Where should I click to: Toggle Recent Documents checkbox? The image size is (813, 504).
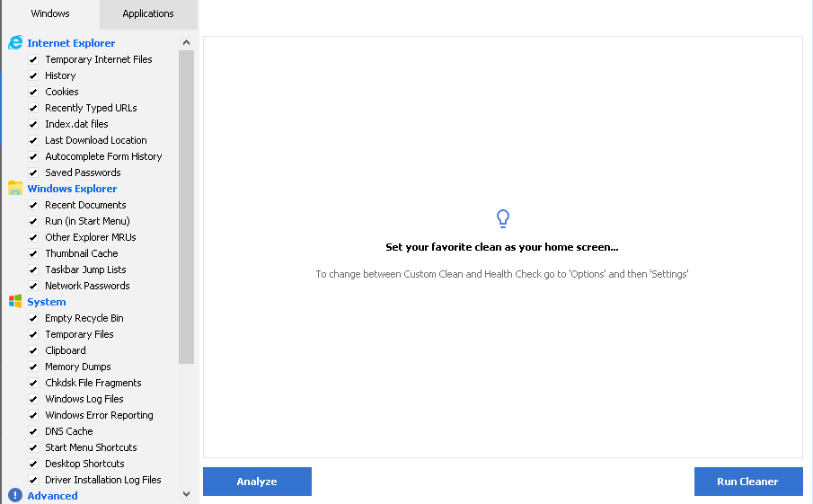(x=33, y=205)
